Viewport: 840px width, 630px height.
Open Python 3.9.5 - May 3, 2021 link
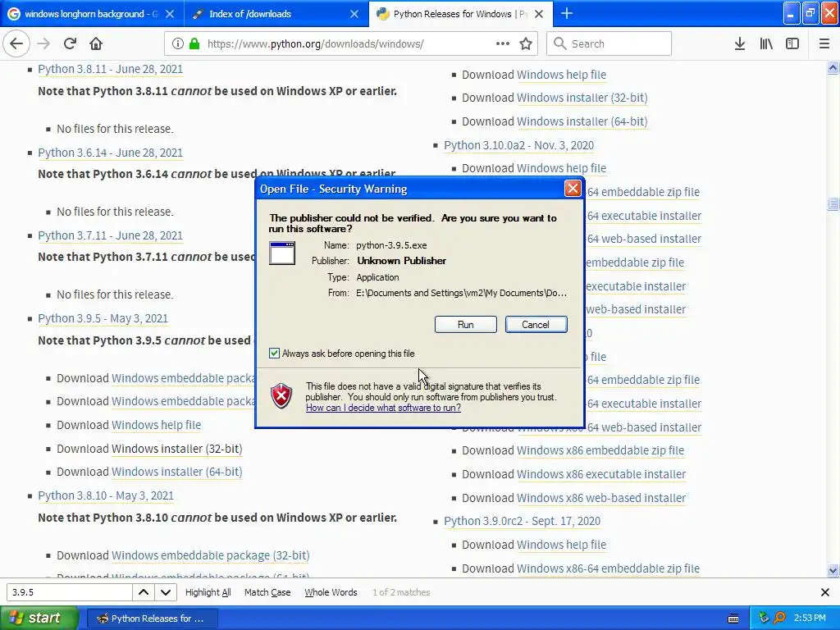pos(103,318)
